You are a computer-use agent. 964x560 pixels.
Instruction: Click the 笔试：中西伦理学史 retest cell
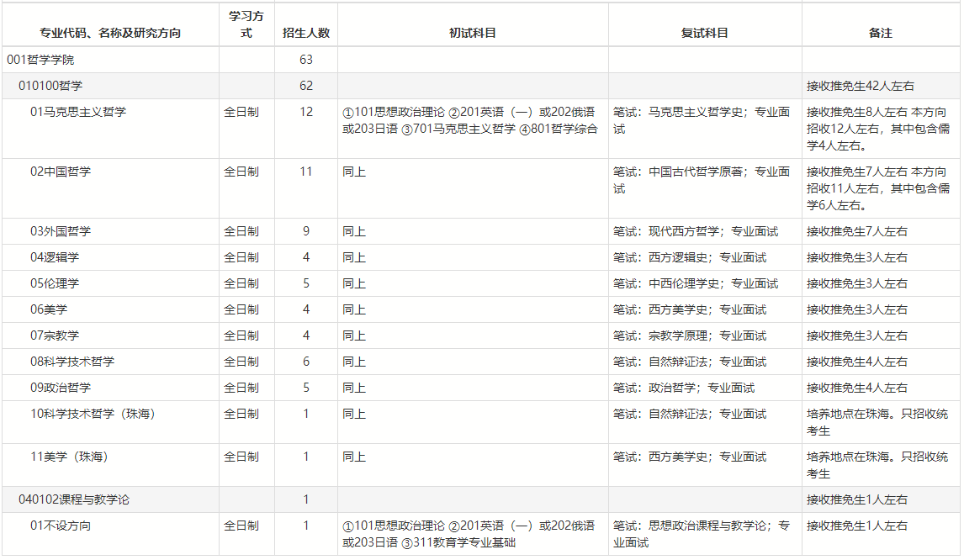[x=696, y=283]
